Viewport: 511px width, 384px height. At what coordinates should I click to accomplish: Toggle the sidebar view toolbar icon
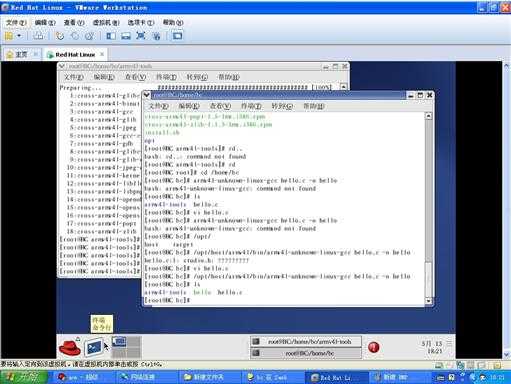(111, 36)
